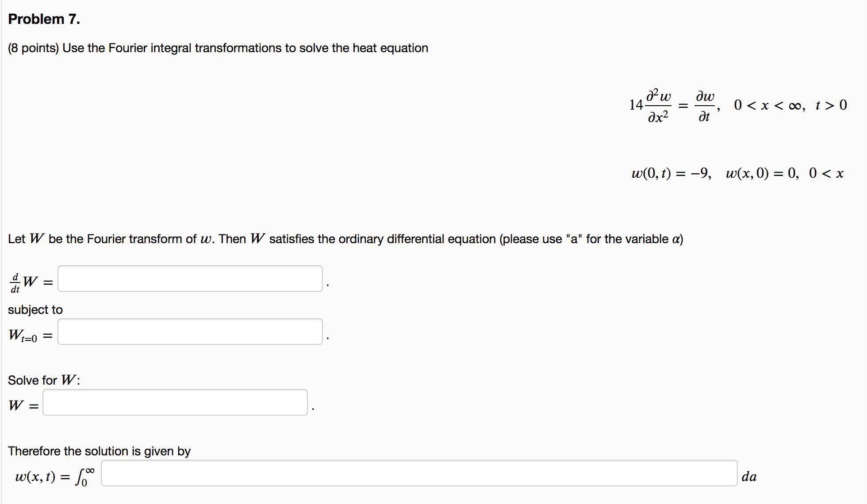Image resolution: width=867 pixels, height=504 pixels.
Task: Click the initial condition w(x,0) = 0
Action: coord(762,173)
